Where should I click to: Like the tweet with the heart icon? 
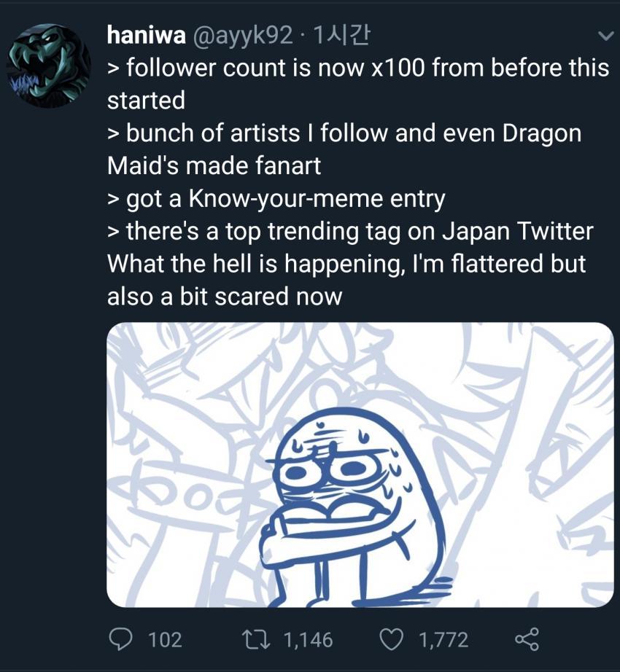click(x=392, y=639)
